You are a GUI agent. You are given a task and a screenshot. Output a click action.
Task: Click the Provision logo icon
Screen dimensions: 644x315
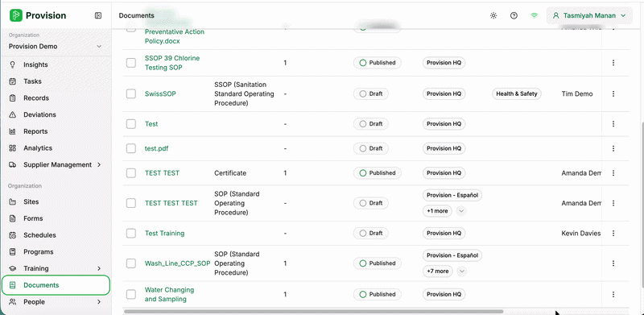tap(15, 15)
